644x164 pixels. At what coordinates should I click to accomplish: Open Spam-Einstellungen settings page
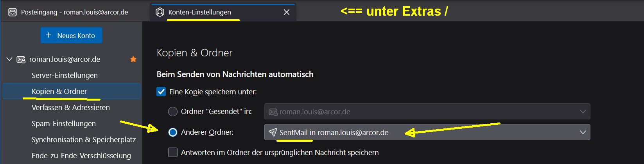click(x=64, y=123)
